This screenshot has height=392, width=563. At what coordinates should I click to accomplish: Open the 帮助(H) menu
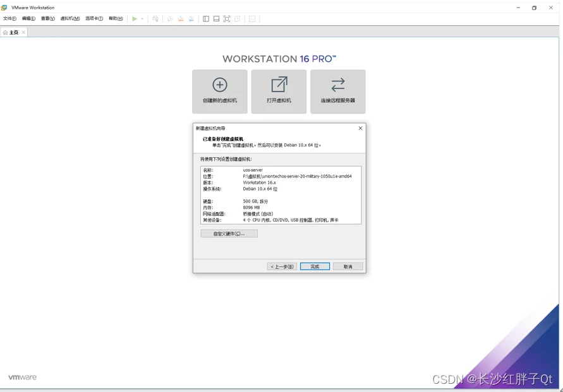[x=116, y=19]
